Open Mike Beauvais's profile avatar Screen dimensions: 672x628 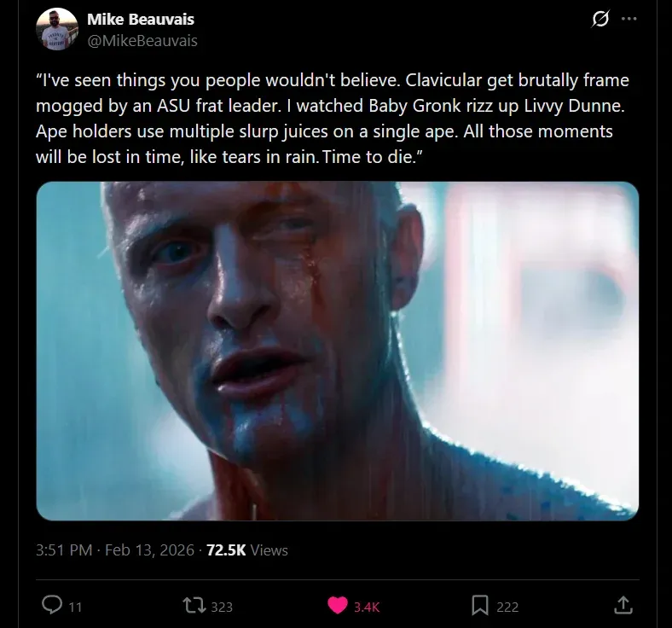click(x=57, y=29)
